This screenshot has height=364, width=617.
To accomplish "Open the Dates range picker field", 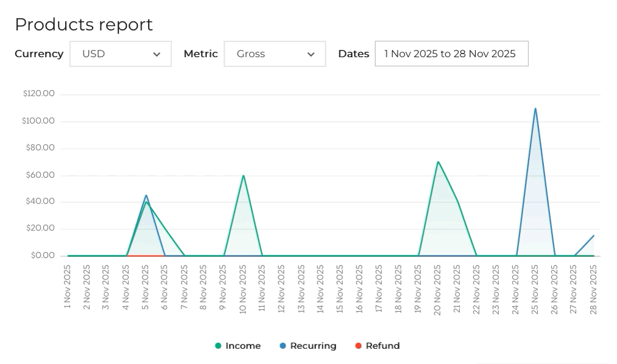I will 451,54.
